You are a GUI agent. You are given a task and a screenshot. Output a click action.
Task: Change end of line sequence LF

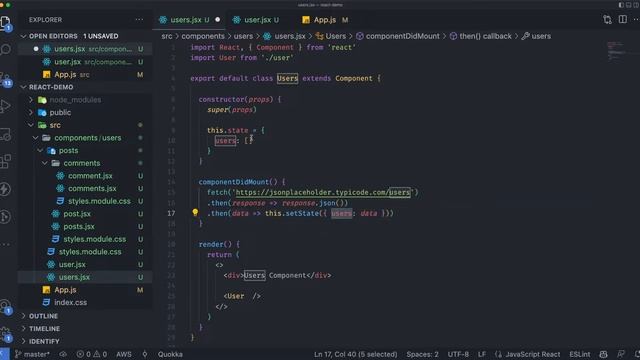point(482,354)
